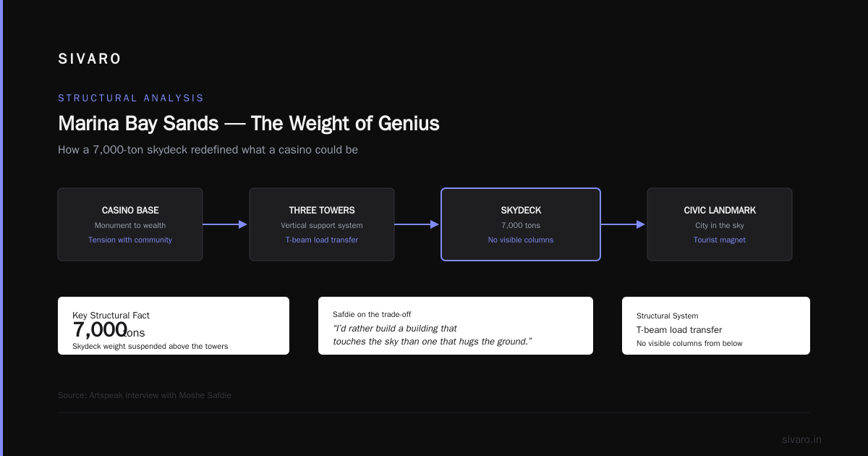The image size is (868, 456).
Task: Select the CASINO BASE box
Action: tap(130, 224)
